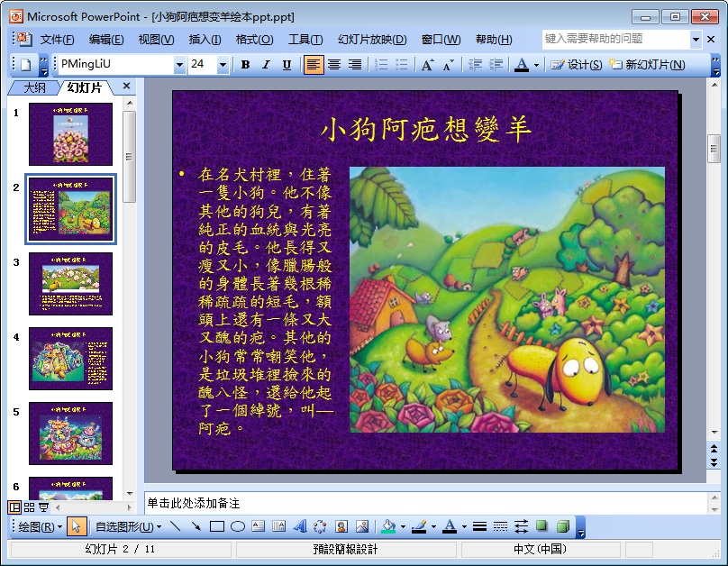Toggle bulleted list
This screenshot has width=728, height=566.
[402, 65]
